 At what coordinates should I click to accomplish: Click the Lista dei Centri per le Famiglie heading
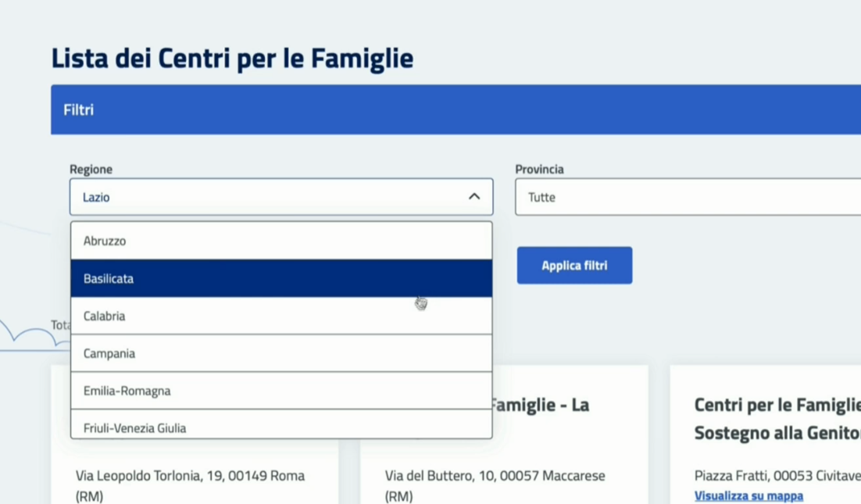tap(232, 59)
